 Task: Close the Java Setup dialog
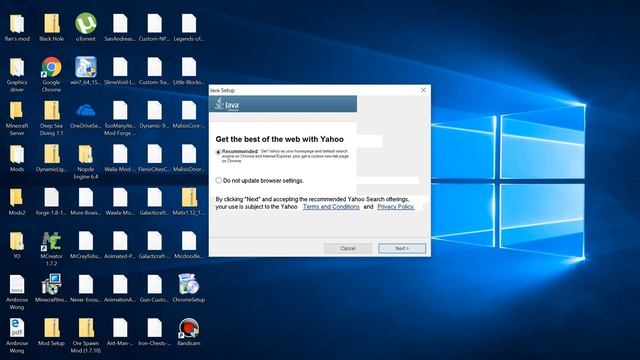click(x=423, y=90)
